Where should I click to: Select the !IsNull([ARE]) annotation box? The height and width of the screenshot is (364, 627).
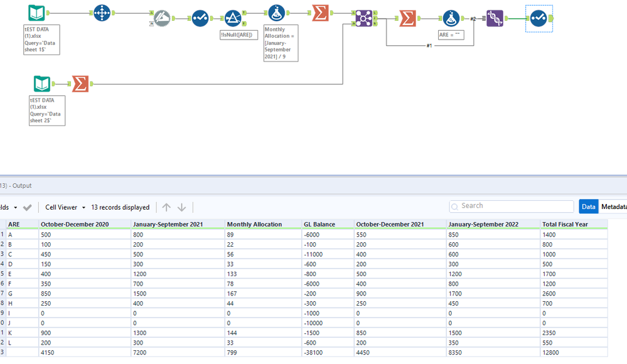[238, 35]
